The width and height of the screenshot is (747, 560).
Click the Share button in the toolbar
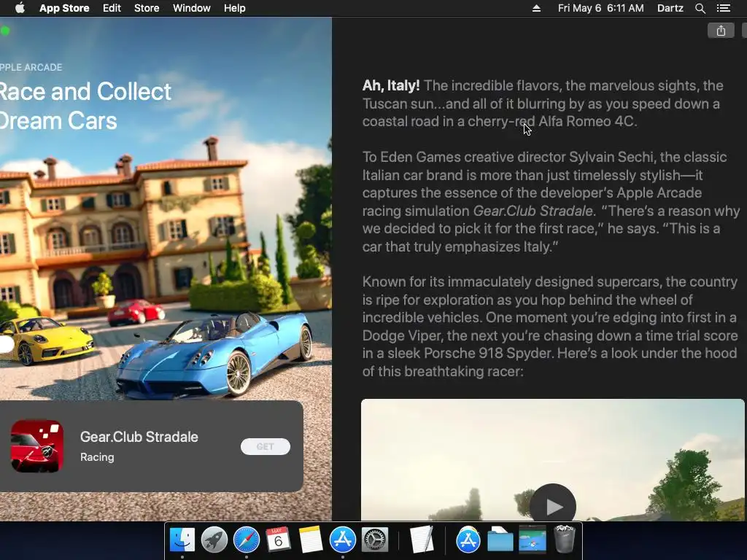(x=721, y=31)
